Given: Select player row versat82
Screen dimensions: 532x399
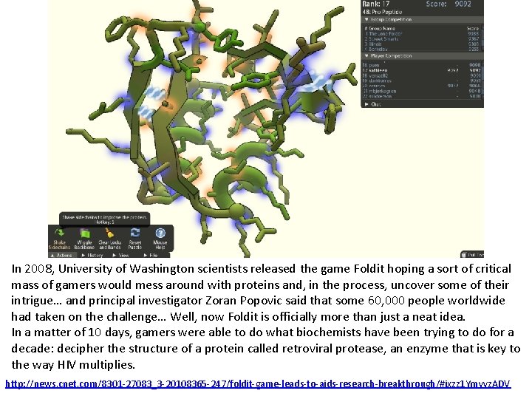Looking at the screenshot, I should point(421,75).
